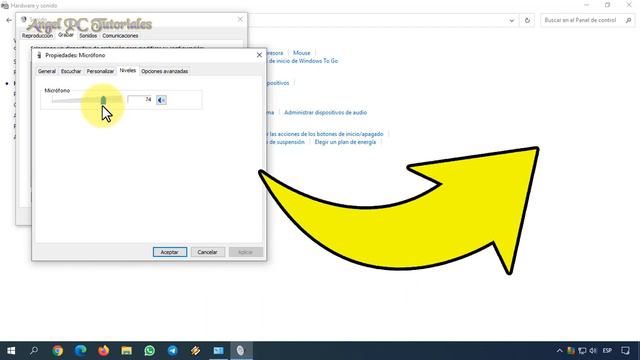This screenshot has height=360, width=640.
Task: Open the Opciones avanzadas tab
Action: click(164, 71)
